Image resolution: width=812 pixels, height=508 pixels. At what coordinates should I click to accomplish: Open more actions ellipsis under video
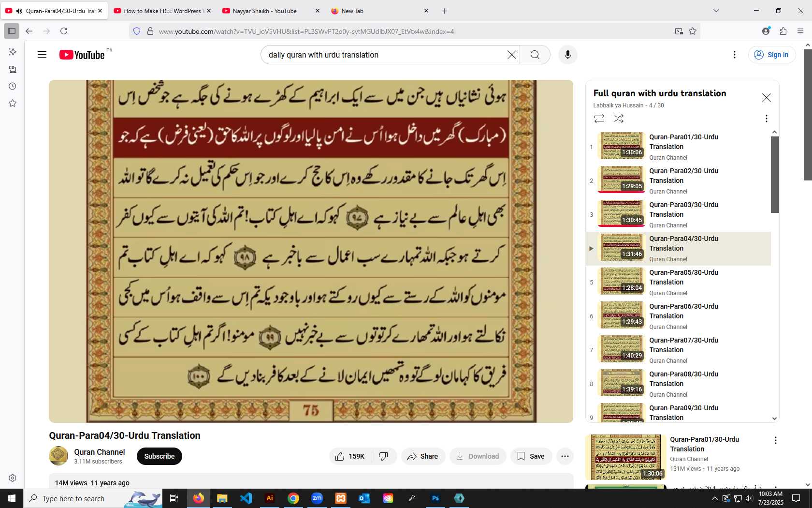click(x=565, y=456)
